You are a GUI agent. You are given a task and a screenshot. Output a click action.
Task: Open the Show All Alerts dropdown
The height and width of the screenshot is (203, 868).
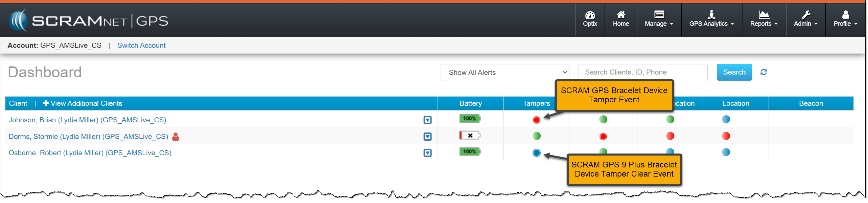click(505, 73)
